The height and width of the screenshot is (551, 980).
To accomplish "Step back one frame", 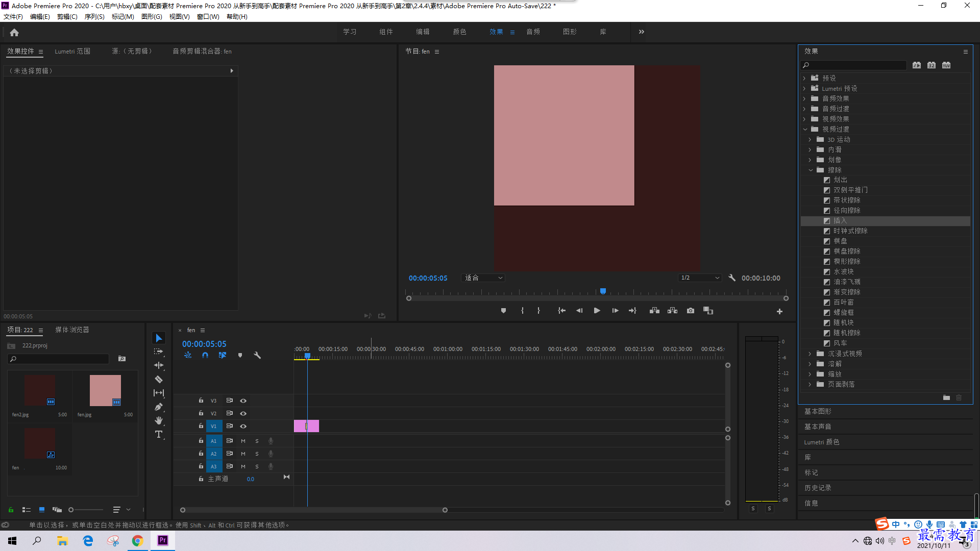I will pyautogui.click(x=579, y=311).
